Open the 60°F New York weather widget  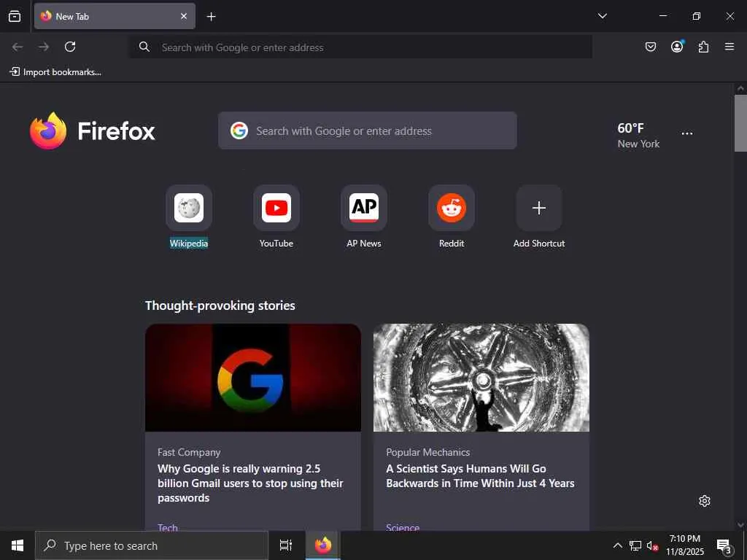(x=638, y=135)
